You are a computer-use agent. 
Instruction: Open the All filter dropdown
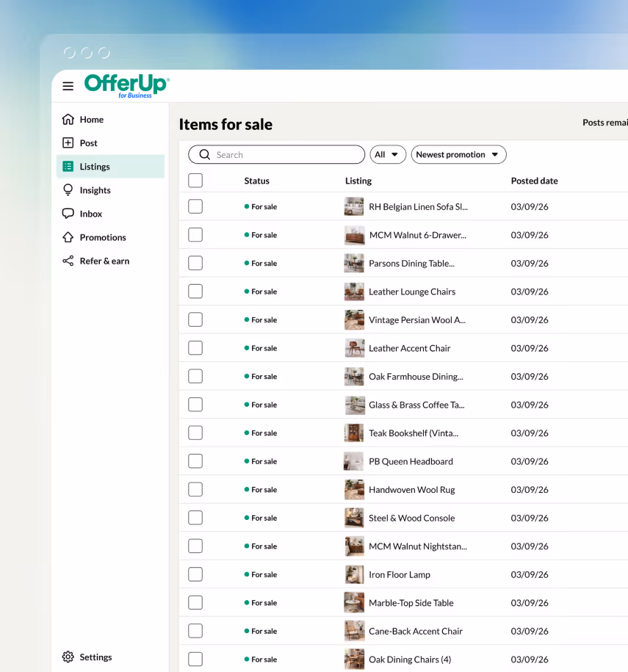pos(388,155)
